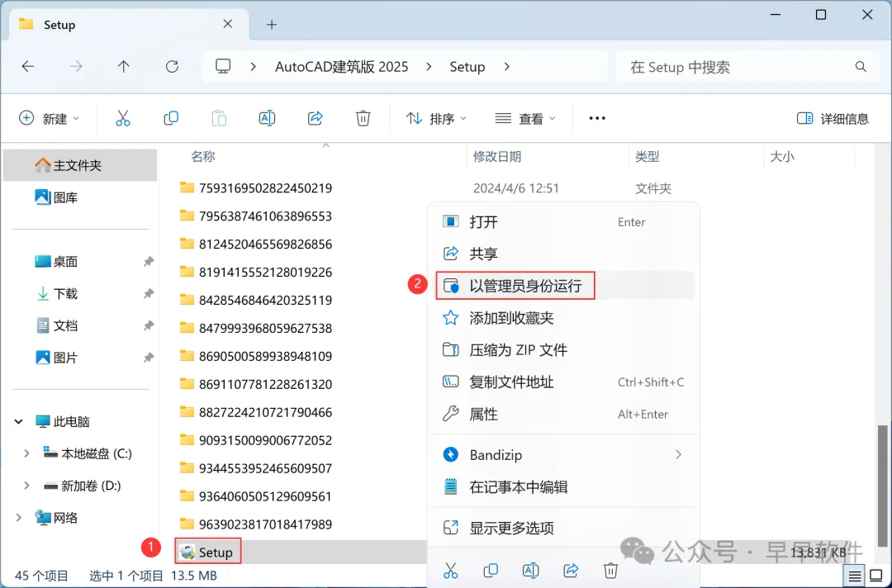Select folder 8690500589938948109
Viewport: 892px width, 588px height.
[256, 356]
